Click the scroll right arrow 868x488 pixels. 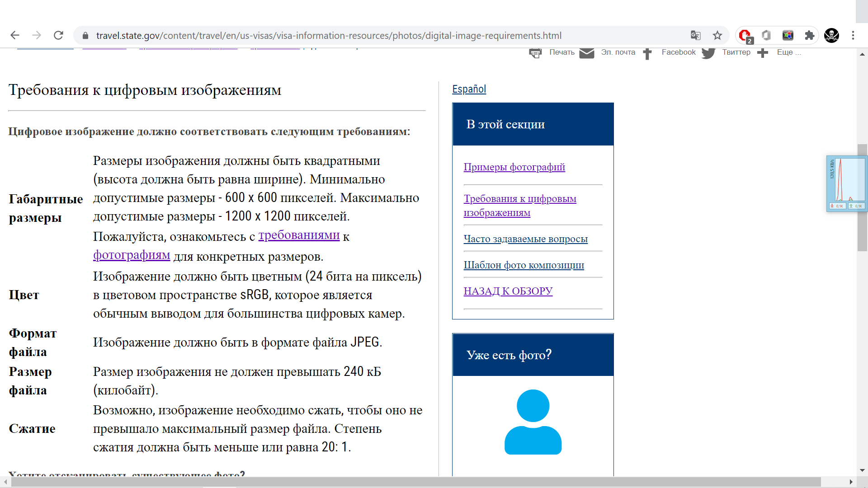click(851, 482)
